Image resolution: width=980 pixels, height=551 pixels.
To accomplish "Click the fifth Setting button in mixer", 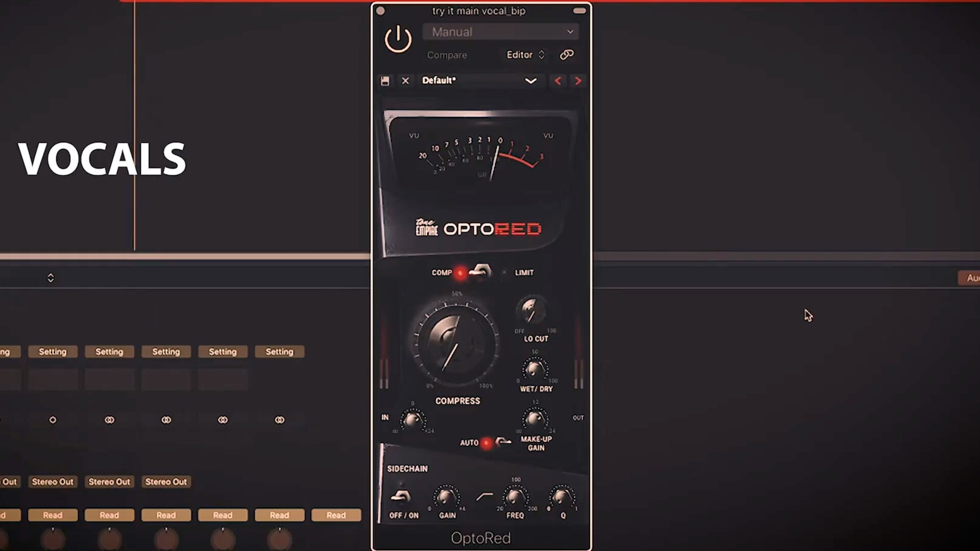I will pyautogui.click(x=279, y=352).
